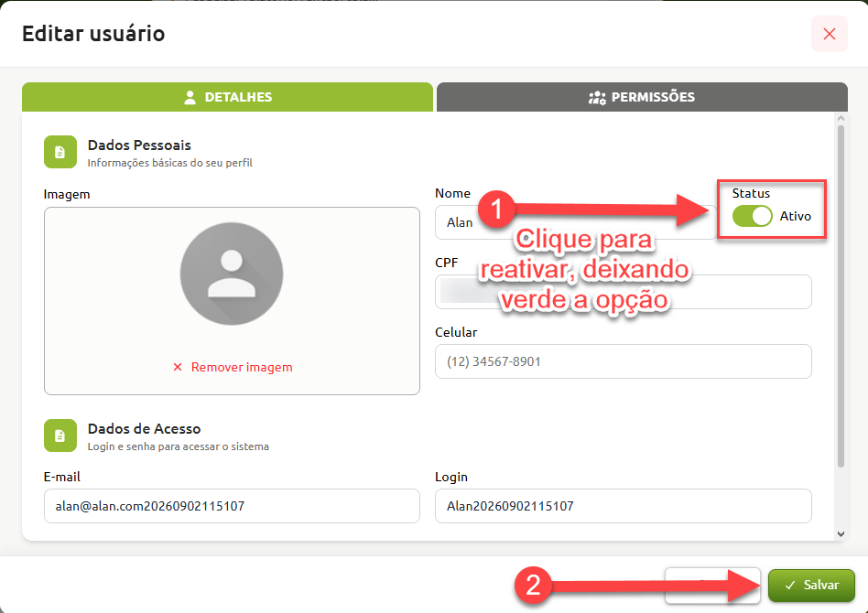Toggle the Status Ativo switch
This screenshot has width=868, height=613.
click(x=753, y=216)
